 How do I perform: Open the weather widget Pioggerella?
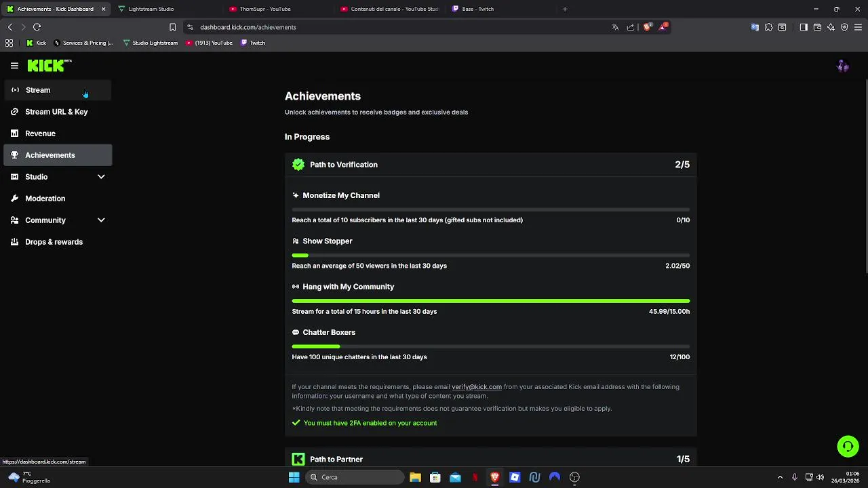tap(28, 477)
